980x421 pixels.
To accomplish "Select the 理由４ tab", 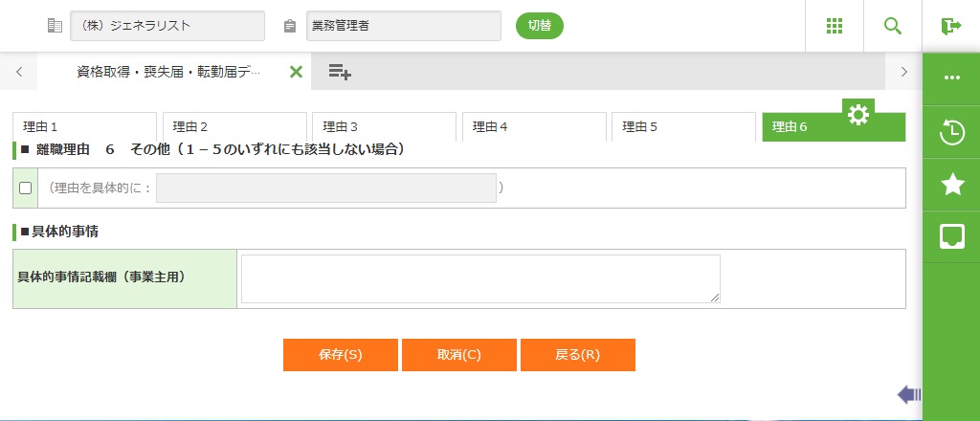I will tap(534, 126).
